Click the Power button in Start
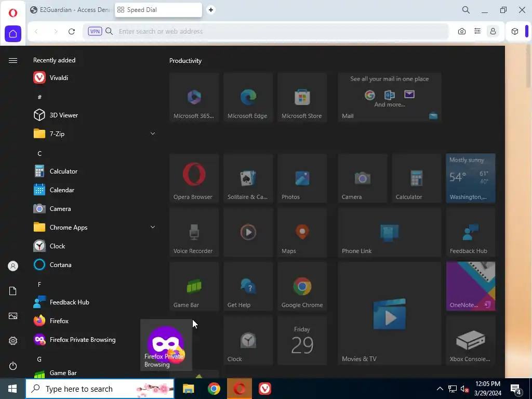 13,366
